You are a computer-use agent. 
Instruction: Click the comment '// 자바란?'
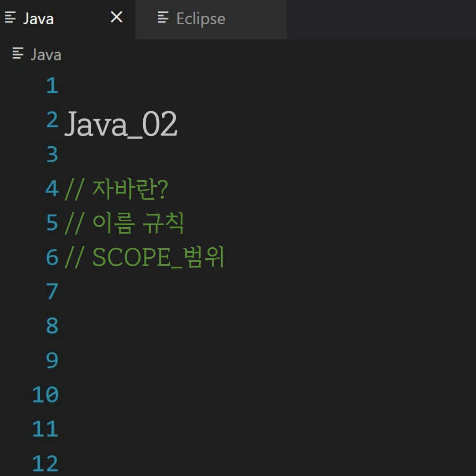116,189
